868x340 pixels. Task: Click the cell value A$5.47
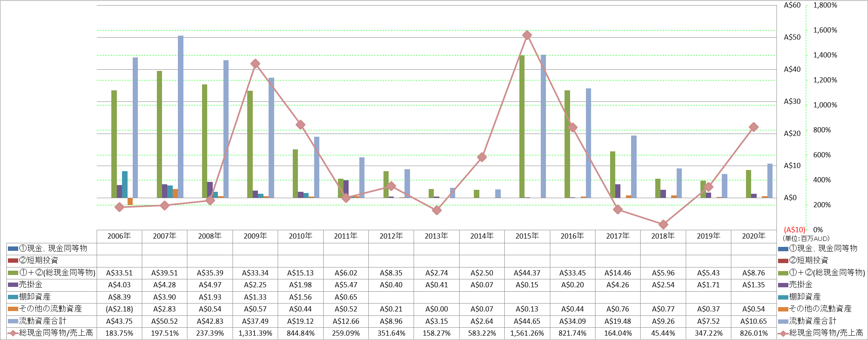pyautogui.click(x=345, y=285)
